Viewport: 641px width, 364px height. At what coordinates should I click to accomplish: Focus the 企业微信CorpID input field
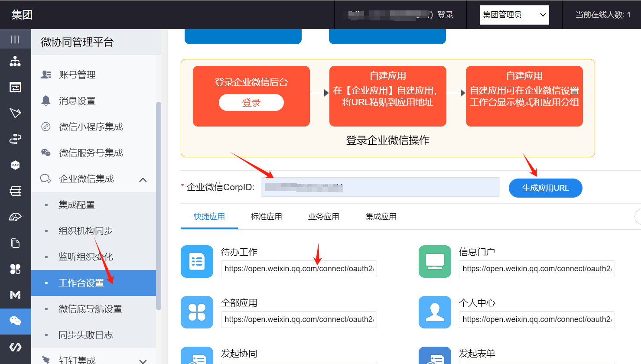coord(381,187)
